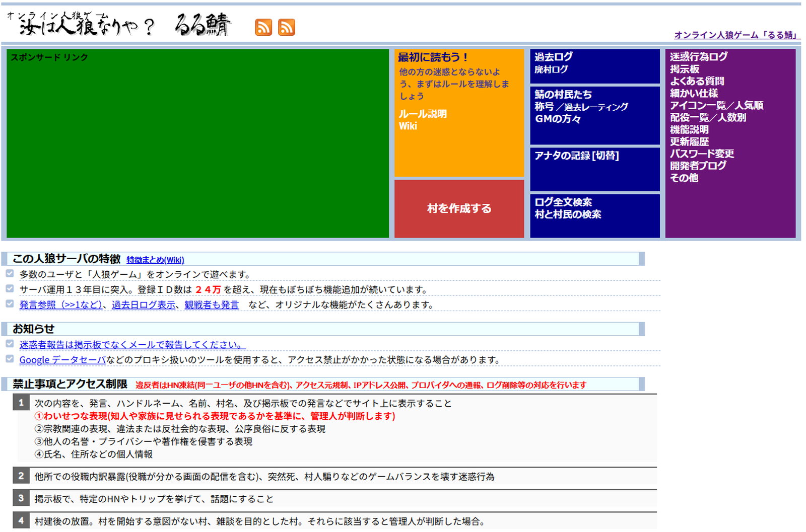Image resolution: width=806 pixels, height=532 pixels.
Task: Open the Wiki link in orange panel
Action: [408, 126]
